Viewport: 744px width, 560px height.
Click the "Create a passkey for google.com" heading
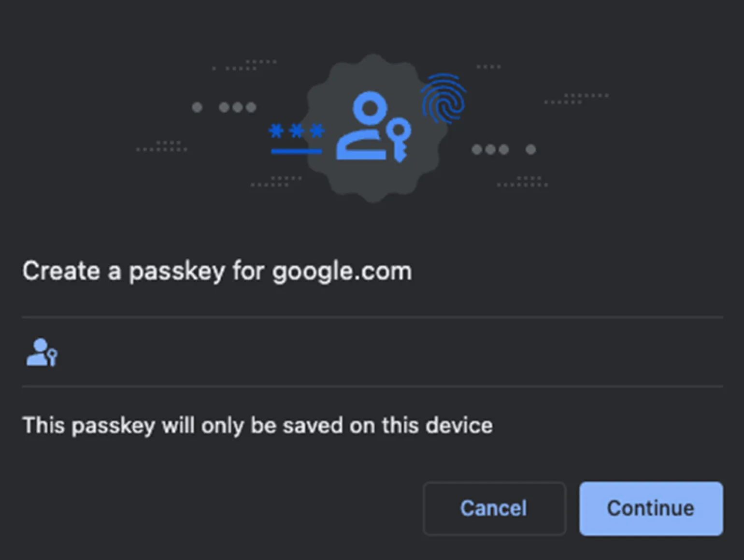[217, 271]
